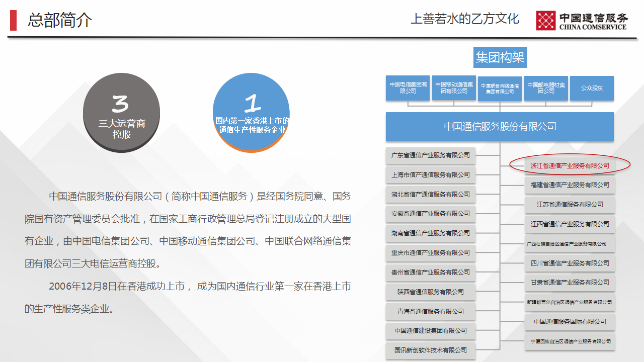Click 安徽省通信产业服务有限公司 box
Viewport: 644px width, 362px height.
coord(431,214)
